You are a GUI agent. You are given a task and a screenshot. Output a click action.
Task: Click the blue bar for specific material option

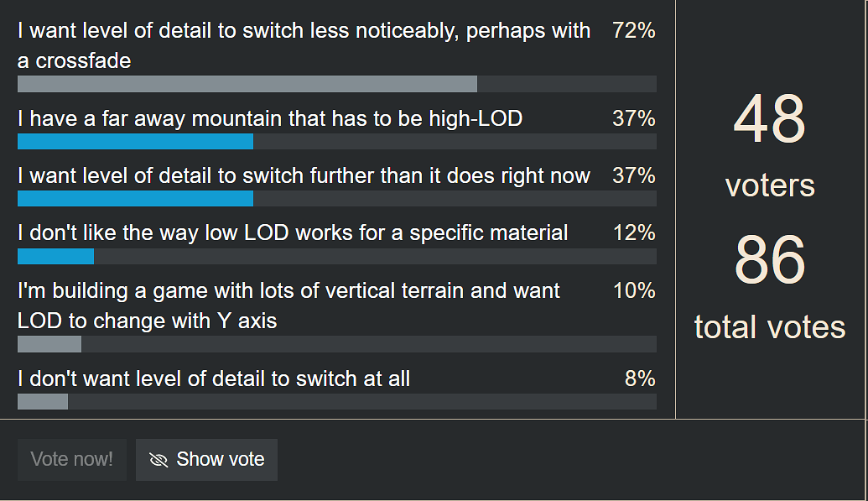point(55,255)
